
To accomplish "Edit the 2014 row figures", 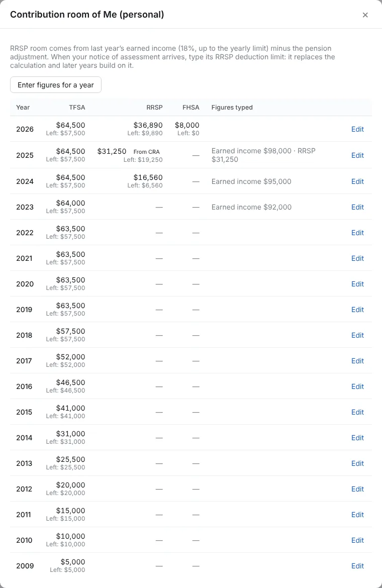I will [x=357, y=438].
